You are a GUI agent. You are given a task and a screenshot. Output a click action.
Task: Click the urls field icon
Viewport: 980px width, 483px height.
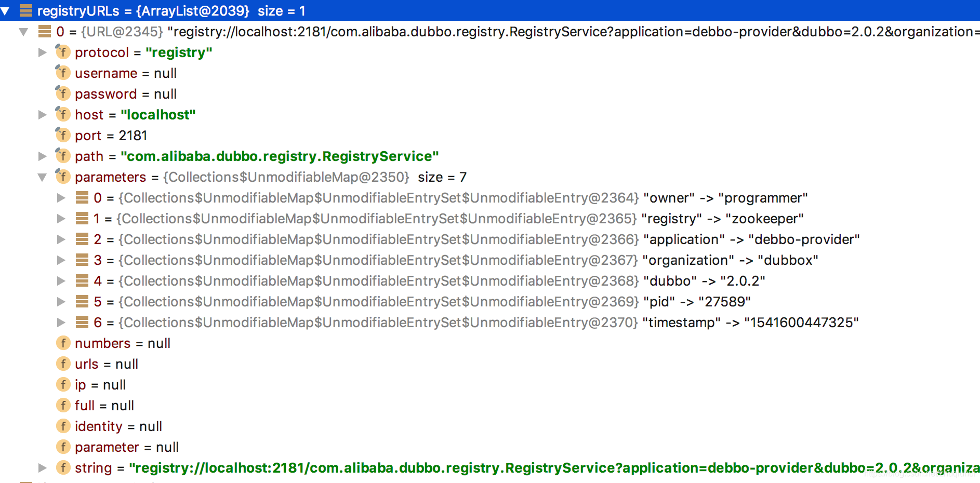[x=63, y=364]
